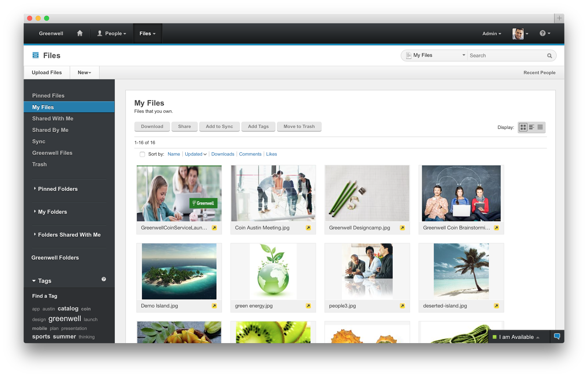The image size is (588, 377).
Task: Go to the home page icon
Action: (x=80, y=33)
